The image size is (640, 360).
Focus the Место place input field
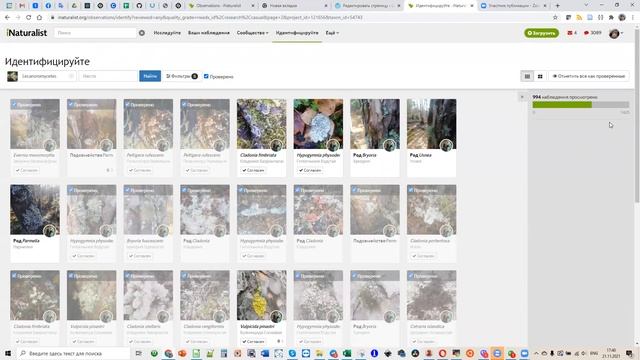point(108,76)
